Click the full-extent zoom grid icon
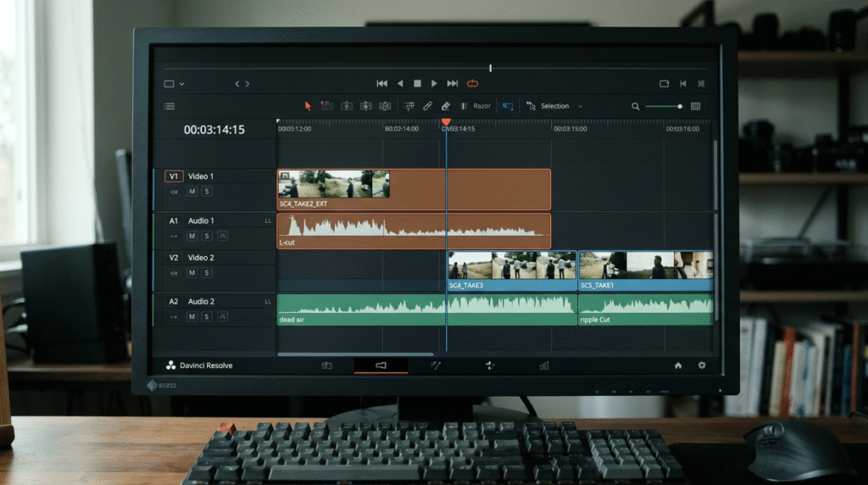The width and height of the screenshot is (868, 485). click(695, 106)
